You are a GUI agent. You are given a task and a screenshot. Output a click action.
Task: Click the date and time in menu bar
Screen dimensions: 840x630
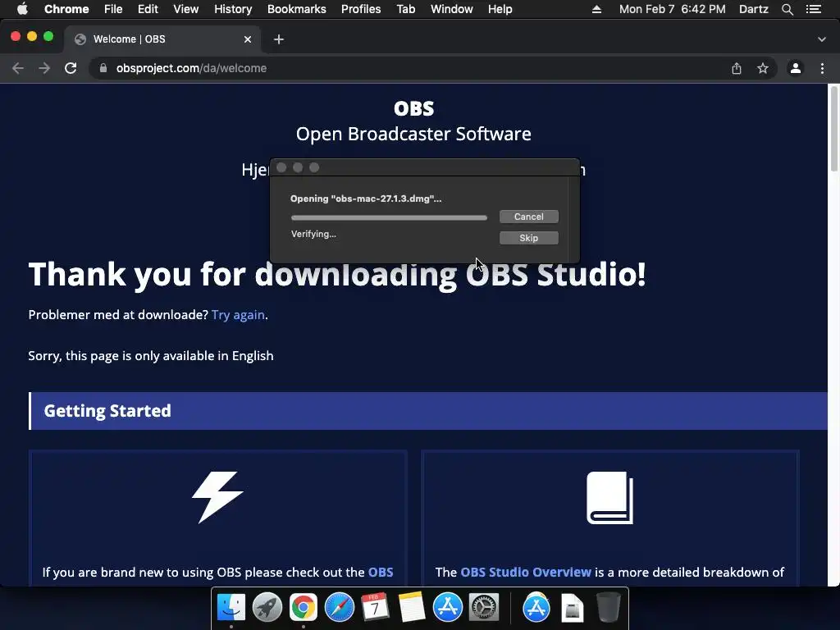(x=673, y=9)
